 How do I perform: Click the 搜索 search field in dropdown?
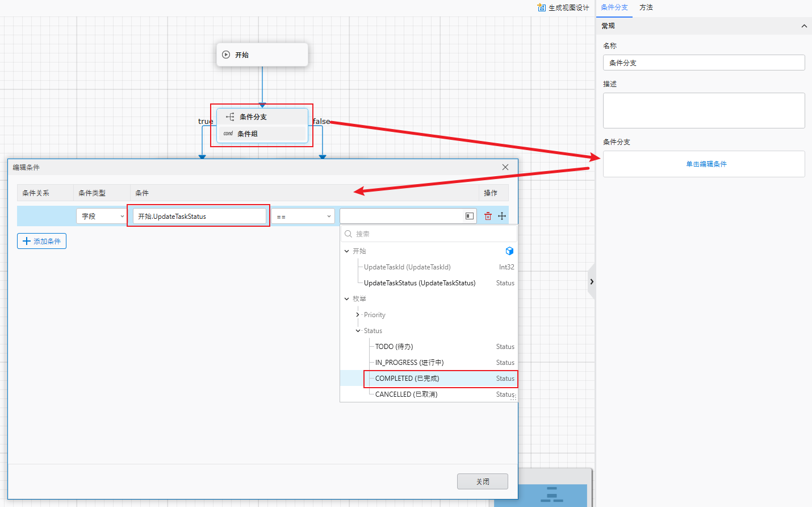pos(432,234)
